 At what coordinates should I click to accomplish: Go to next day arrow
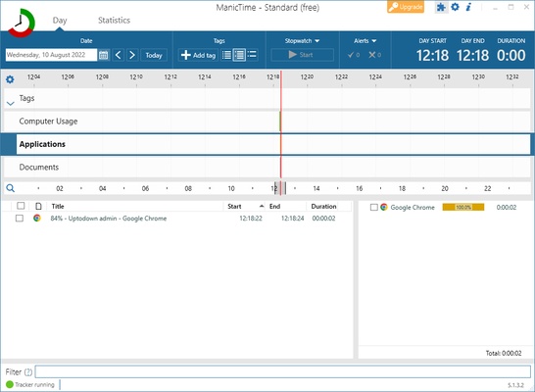click(x=132, y=55)
